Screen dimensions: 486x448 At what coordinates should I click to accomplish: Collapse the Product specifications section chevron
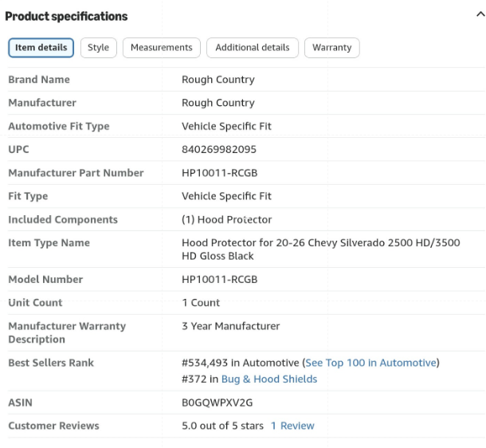pyautogui.click(x=480, y=14)
